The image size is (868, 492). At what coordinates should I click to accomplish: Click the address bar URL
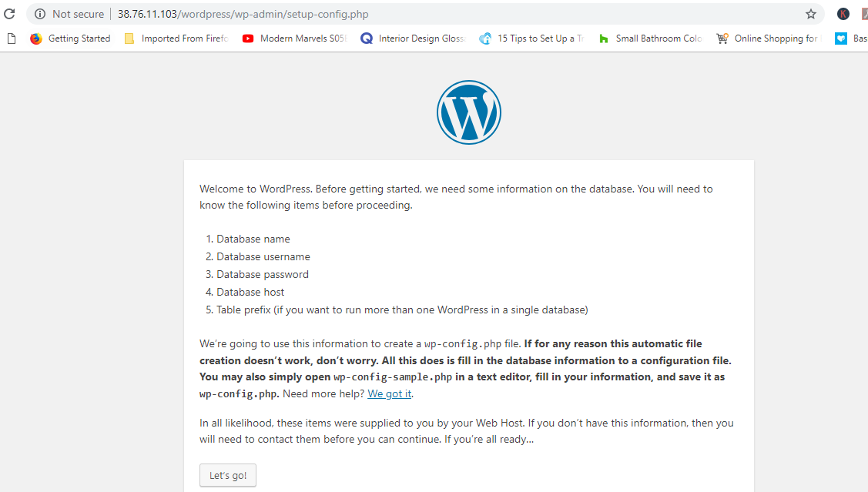pos(243,14)
